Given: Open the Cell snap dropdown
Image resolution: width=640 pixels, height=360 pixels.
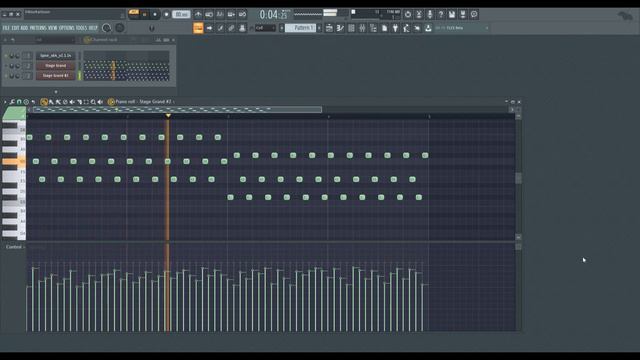Looking at the screenshot, I should click(265, 28).
